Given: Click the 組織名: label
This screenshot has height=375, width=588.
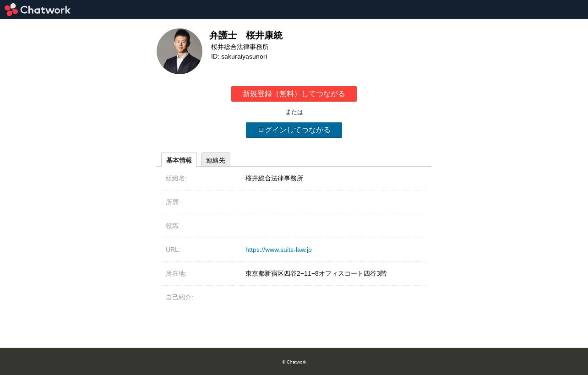Looking at the screenshot, I should point(176,178).
